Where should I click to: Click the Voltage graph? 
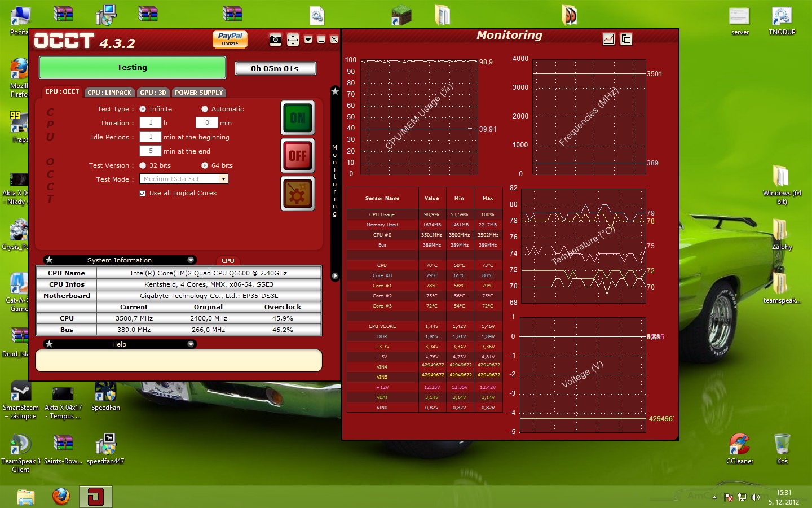583,375
